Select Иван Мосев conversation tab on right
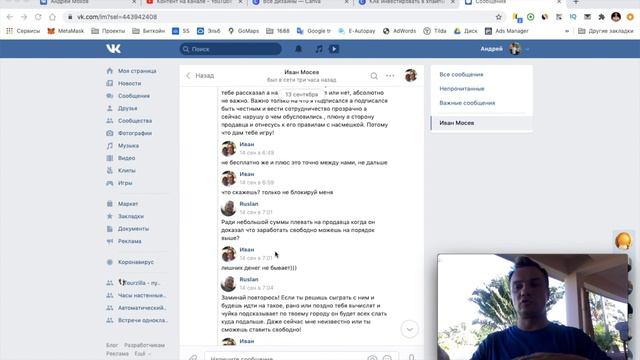Image resolution: width=640 pixels, height=360 pixels. coord(482,123)
